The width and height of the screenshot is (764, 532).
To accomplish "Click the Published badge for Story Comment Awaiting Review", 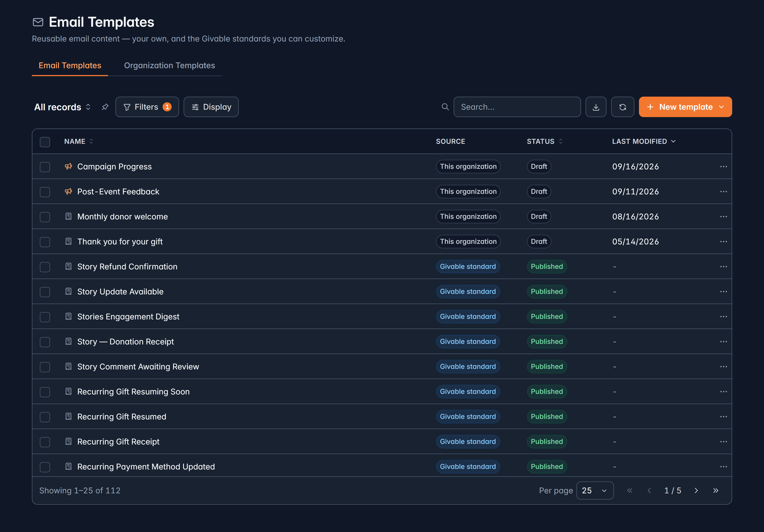I will 547,367.
